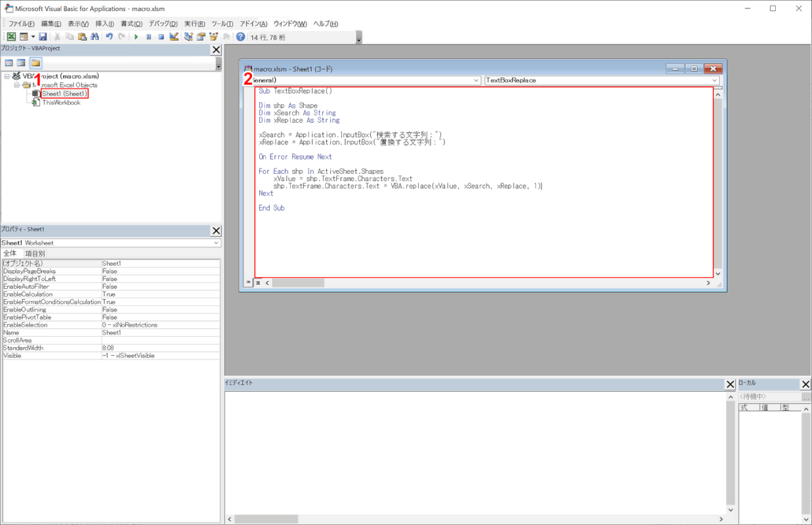Screen dimensions: 812x525
Task: Open the Find binoculars icon
Action: (x=95, y=37)
